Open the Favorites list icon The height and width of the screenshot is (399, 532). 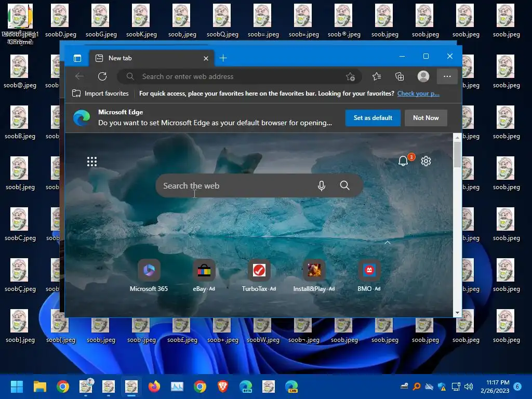(377, 77)
